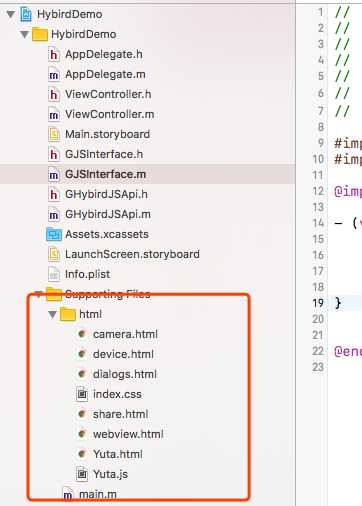
Task: Open GHybirdJSApi.m in the navigator
Action: click(x=108, y=214)
